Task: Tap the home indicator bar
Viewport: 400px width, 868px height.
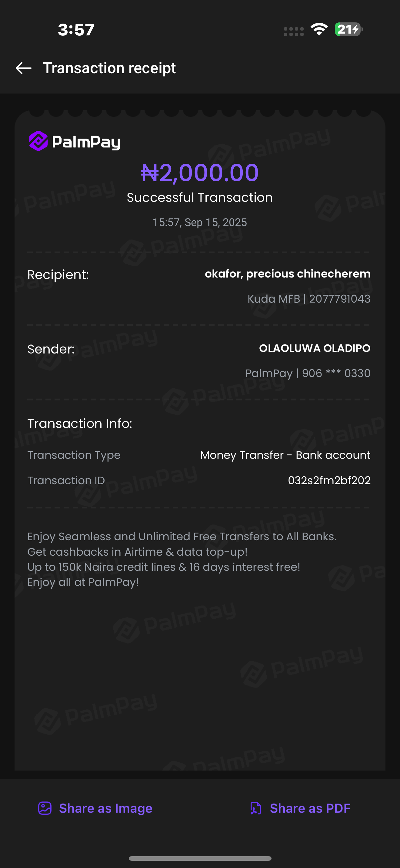Action: click(x=200, y=858)
